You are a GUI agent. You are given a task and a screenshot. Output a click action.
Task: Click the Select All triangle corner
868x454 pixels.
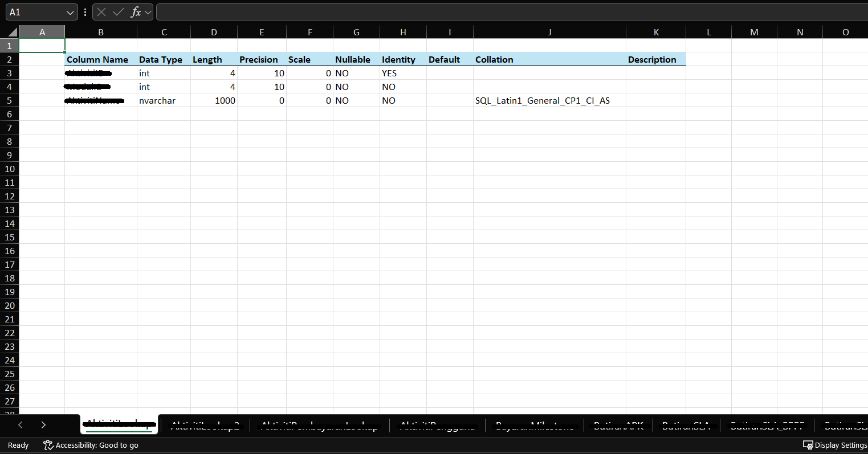coord(12,32)
